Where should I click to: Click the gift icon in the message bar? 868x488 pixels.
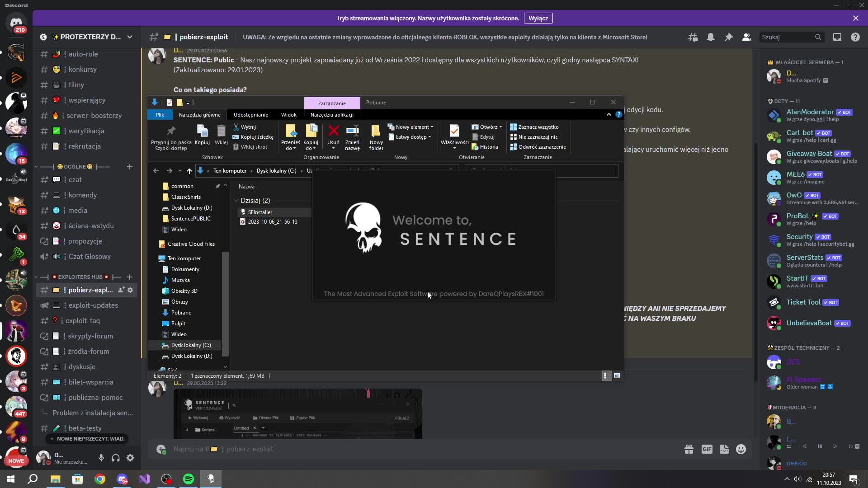[x=689, y=449]
